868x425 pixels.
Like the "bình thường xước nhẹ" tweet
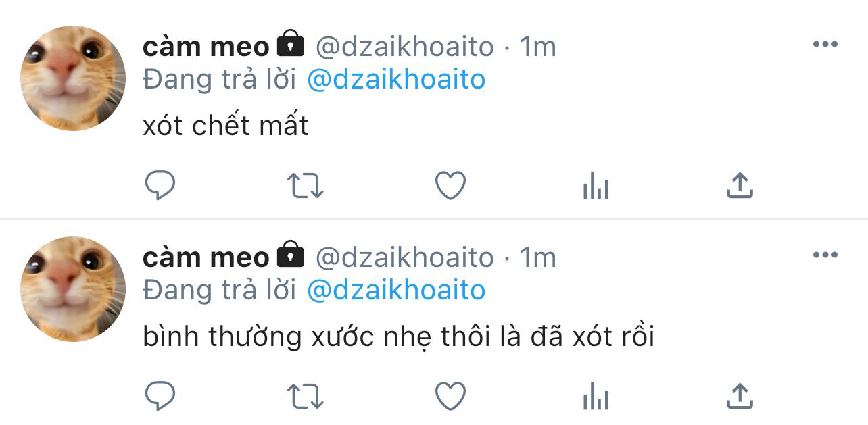pos(450,396)
